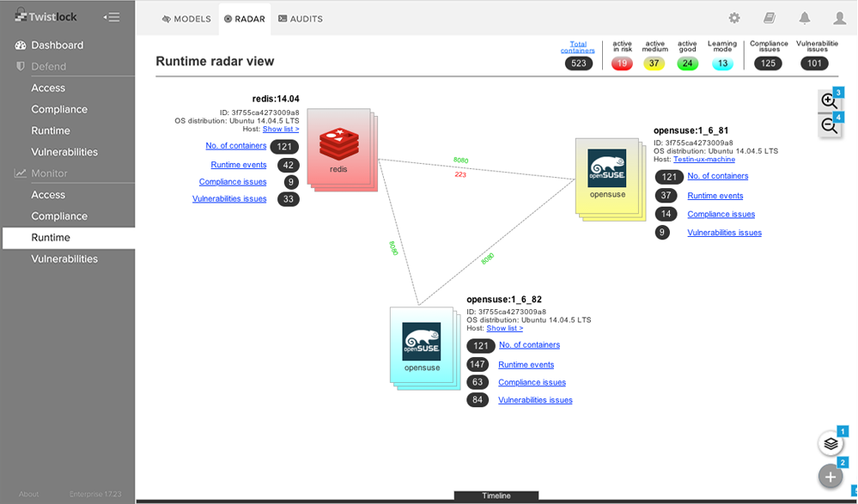
Task: Switch to the Audits tab
Action: [x=301, y=19]
